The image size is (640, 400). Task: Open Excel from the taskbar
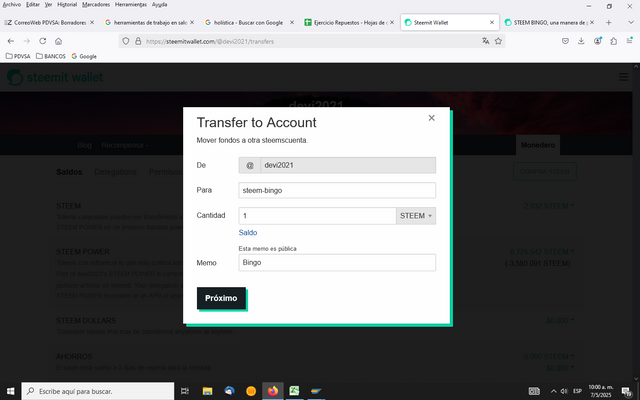[294, 391]
